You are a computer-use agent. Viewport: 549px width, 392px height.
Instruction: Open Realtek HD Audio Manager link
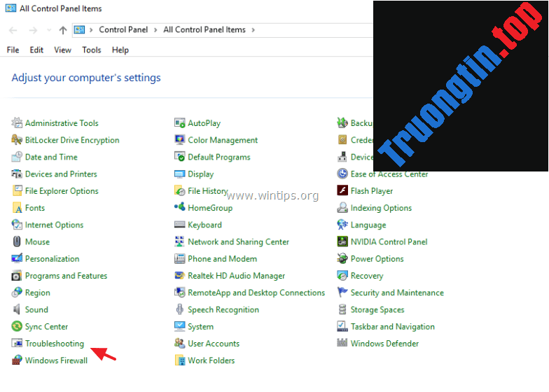(x=237, y=276)
